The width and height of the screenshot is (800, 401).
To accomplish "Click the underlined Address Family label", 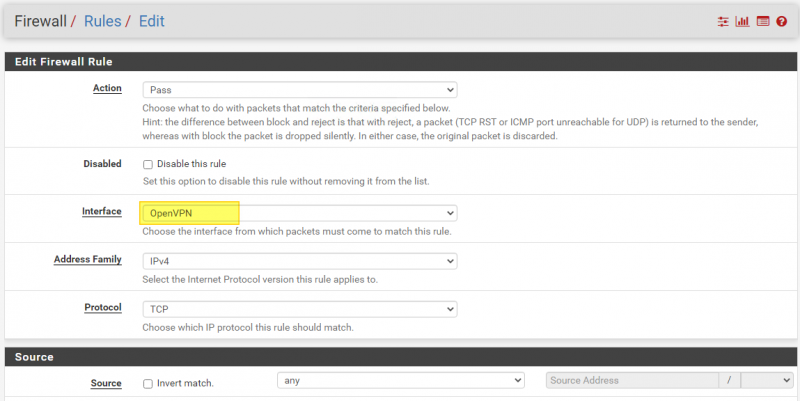I will click(87, 260).
